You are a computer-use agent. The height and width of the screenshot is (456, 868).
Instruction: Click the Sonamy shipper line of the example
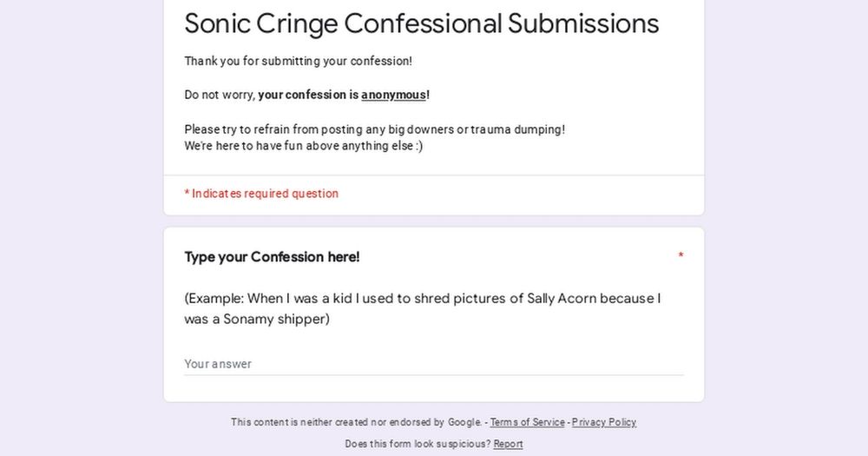[256, 319]
